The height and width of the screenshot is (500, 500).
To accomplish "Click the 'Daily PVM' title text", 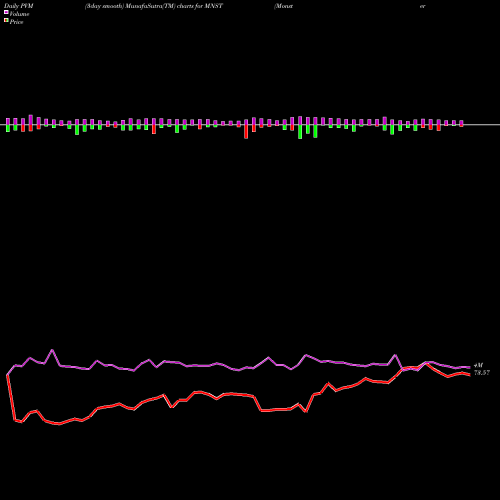I will pos(19,6).
